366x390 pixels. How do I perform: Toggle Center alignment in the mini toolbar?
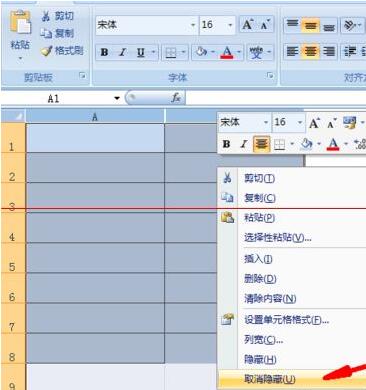tap(261, 144)
